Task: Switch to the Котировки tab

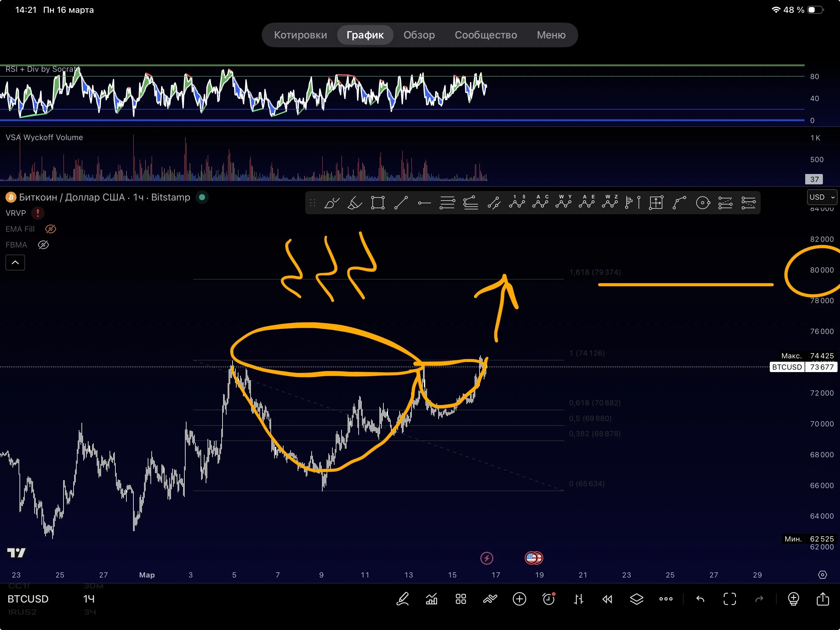Action: [x=300, y=35]
